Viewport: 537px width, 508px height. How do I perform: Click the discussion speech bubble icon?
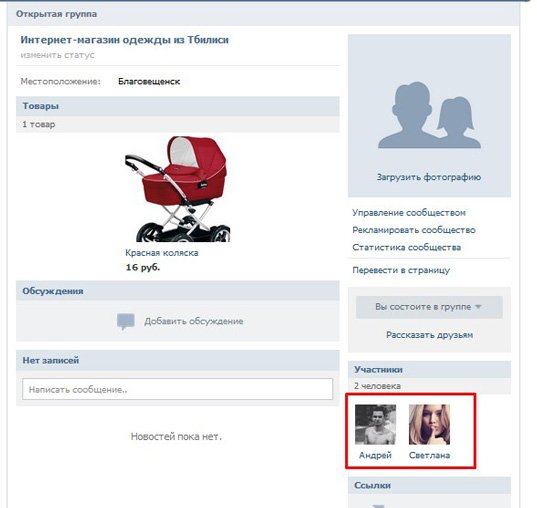[126, 322]
